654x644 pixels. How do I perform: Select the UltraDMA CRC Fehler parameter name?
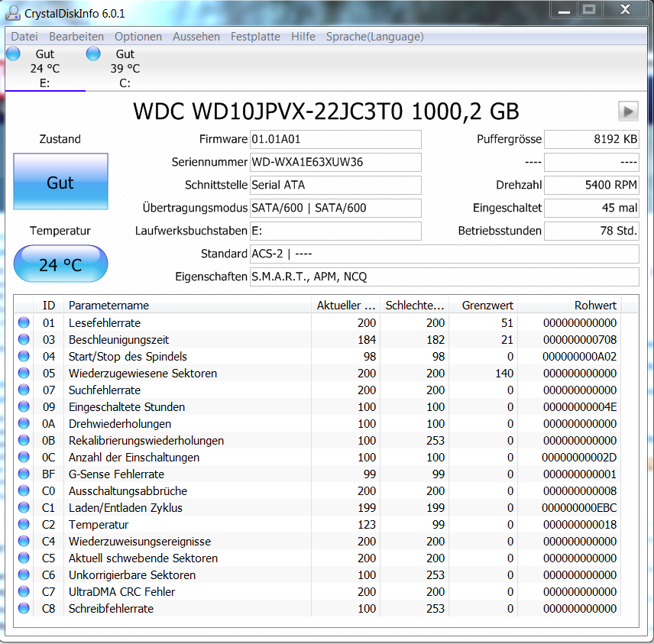pyautogui.click(x=121, y=592)
